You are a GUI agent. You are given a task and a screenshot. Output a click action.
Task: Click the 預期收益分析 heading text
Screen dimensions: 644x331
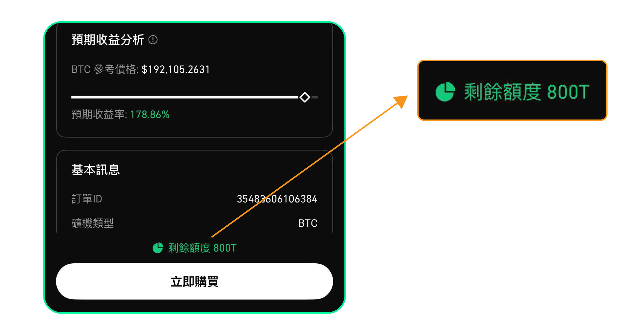(108, 40)
